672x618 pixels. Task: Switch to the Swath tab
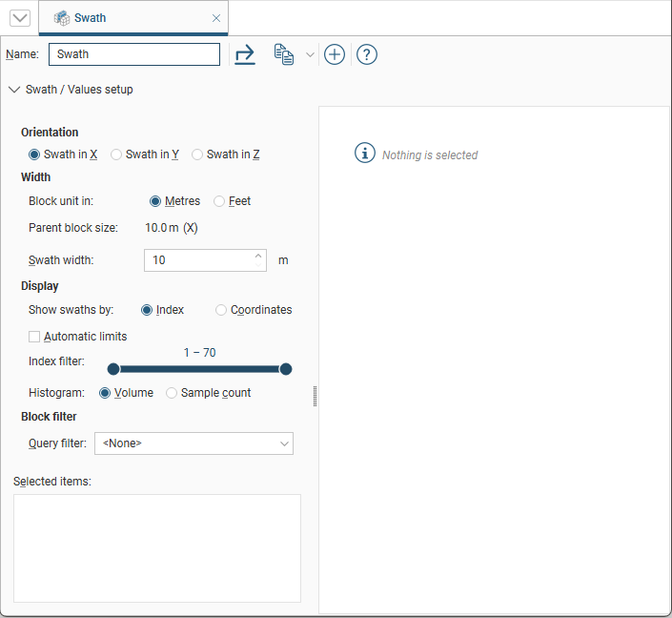point(90,18)
